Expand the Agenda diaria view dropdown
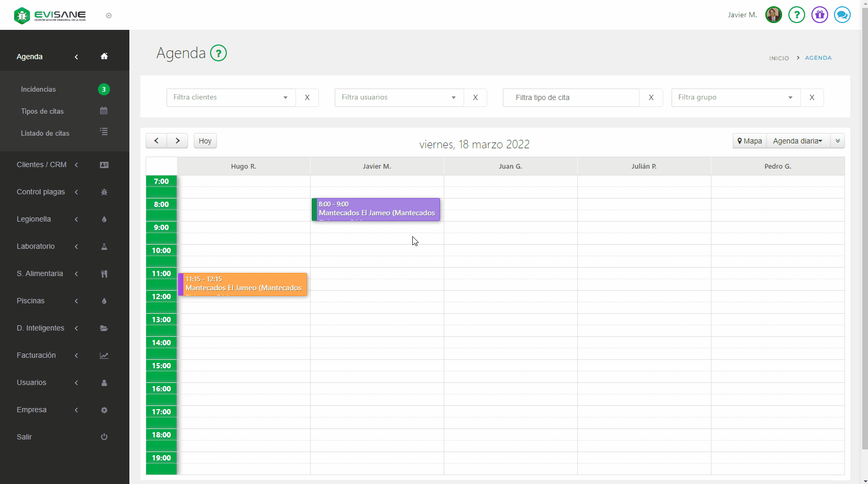The width and height of the screenshot is (868, 484). click(x=798, y=141)
